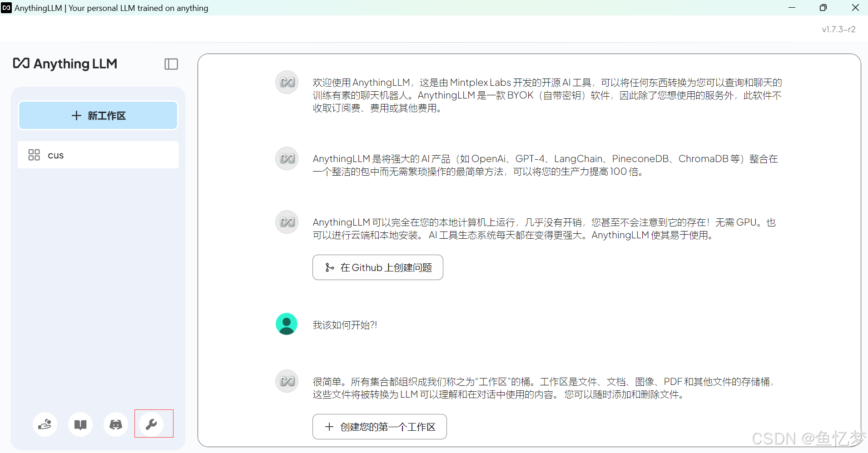Click the support hand-heart icon
The height and width of the screenshot is (453, 868).
[45, 424]
